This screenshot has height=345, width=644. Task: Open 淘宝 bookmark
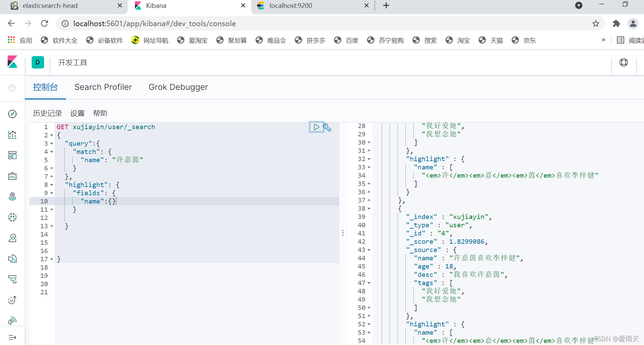458,40
